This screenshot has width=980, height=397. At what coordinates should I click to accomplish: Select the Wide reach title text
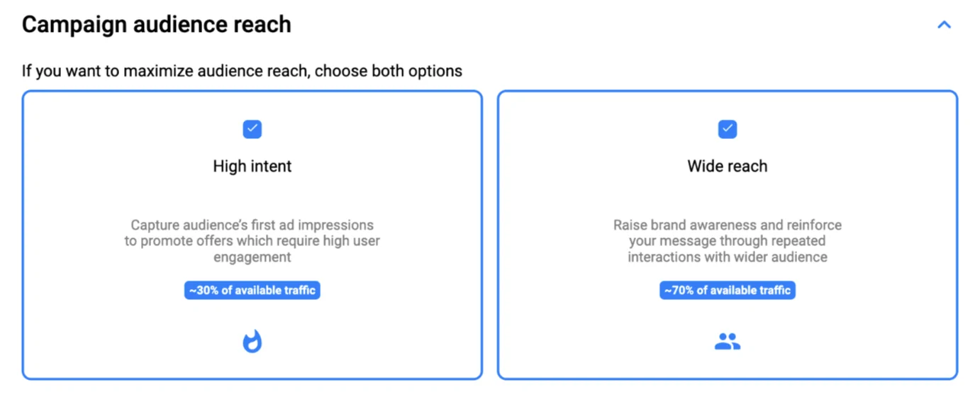728,167
